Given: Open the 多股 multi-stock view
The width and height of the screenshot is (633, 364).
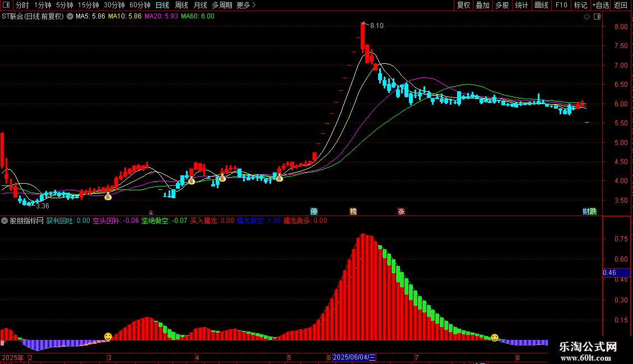Looking at the screenshot, I should point(502,5).
